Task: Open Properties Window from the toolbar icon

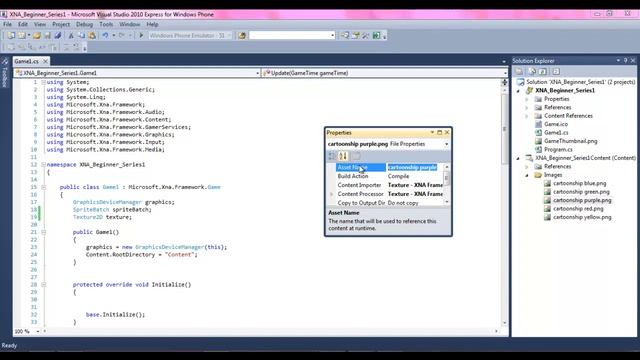Action: tap(356, 36)
